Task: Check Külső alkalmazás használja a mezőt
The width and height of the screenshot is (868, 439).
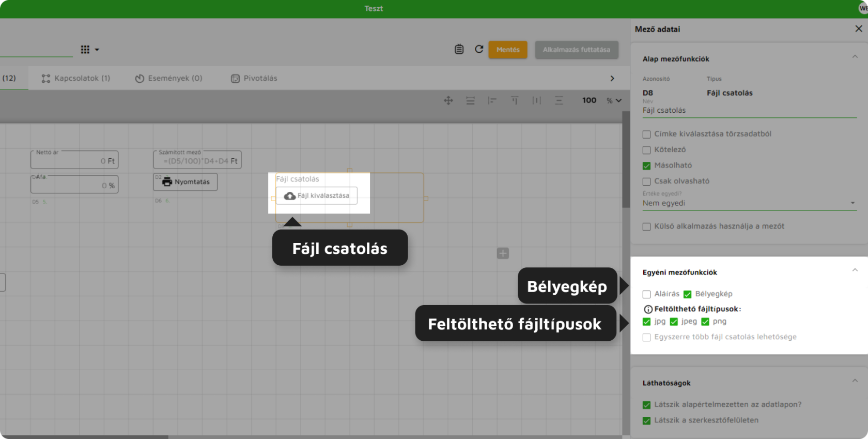Action: point(646,226)
